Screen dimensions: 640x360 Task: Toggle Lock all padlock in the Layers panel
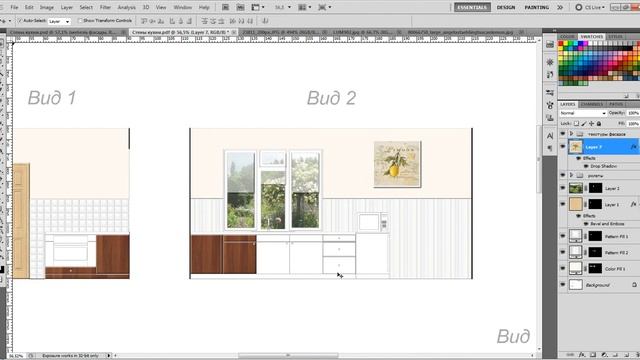pos(599,123)
